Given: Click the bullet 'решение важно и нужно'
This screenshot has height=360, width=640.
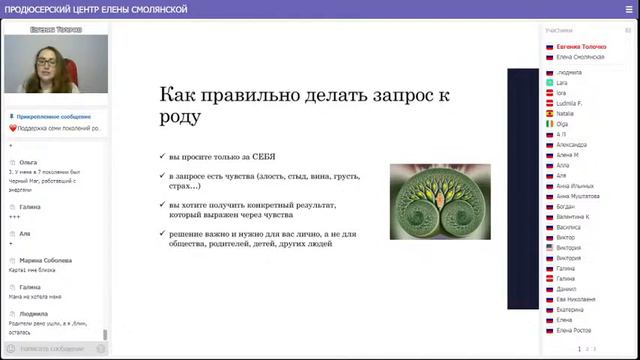Looking at the screenshot, I should click(262, 239).
